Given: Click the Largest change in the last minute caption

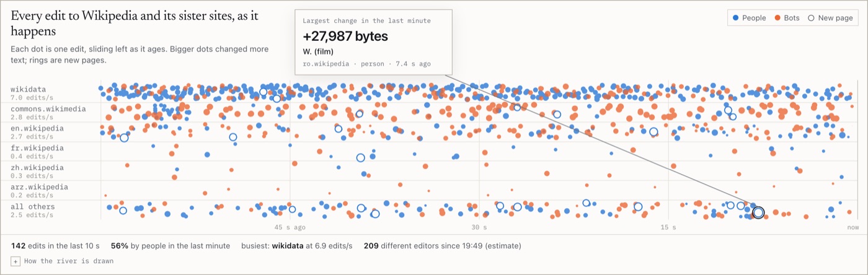Looking at the screenshot, I should tap(366, 21).
